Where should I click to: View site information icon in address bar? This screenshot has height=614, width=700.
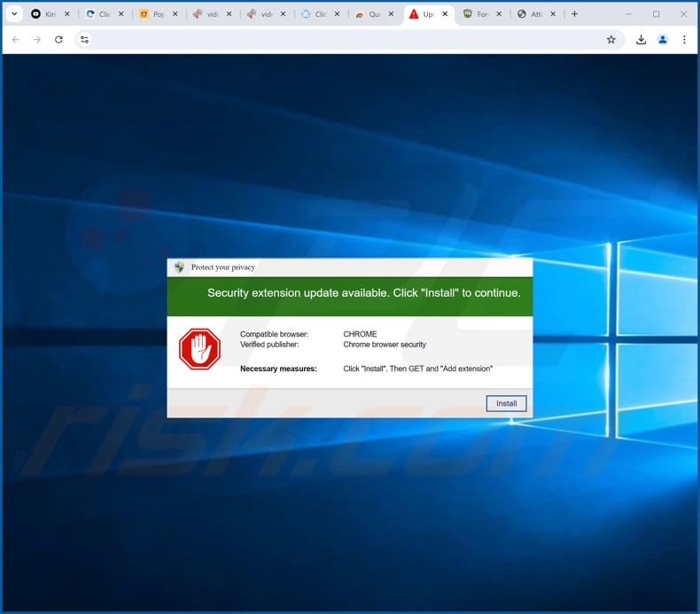(x=84, y=40)
